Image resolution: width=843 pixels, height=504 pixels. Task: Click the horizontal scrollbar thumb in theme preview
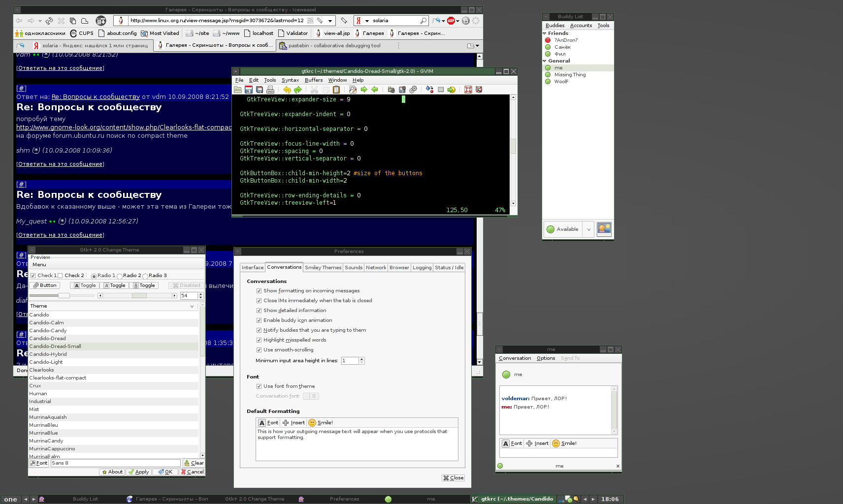coord(139,296)
